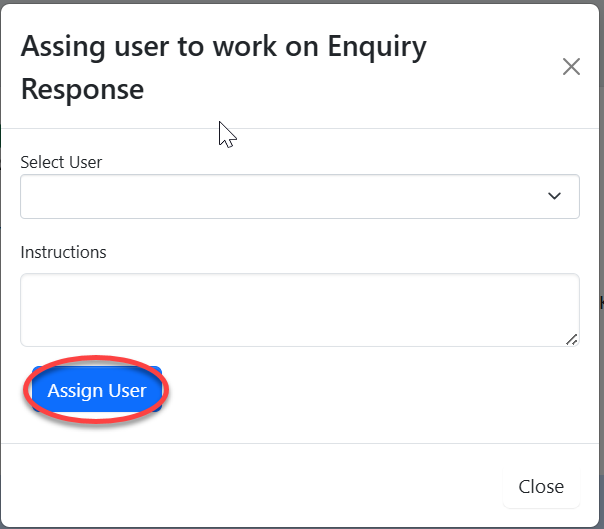The width and height of the screenshot is (604, 529).
Task: Focus the Instructions text area
Action: click(x=299, y=310)
